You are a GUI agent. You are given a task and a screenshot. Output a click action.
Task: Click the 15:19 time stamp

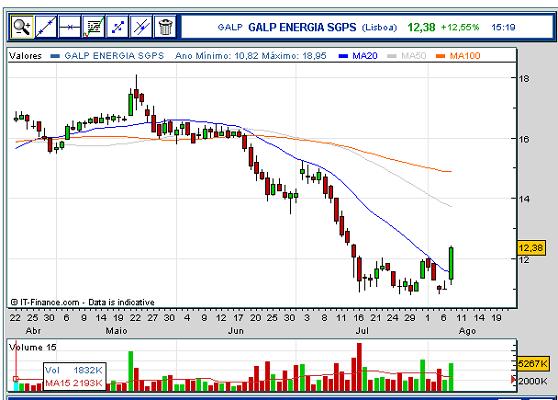click(x=503, y=27)
